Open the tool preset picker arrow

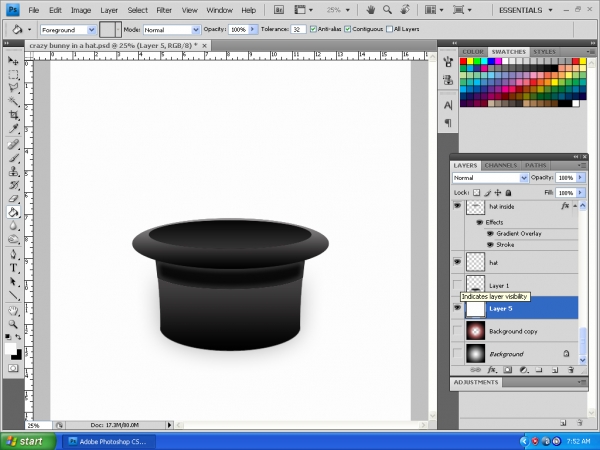(29, 29)
